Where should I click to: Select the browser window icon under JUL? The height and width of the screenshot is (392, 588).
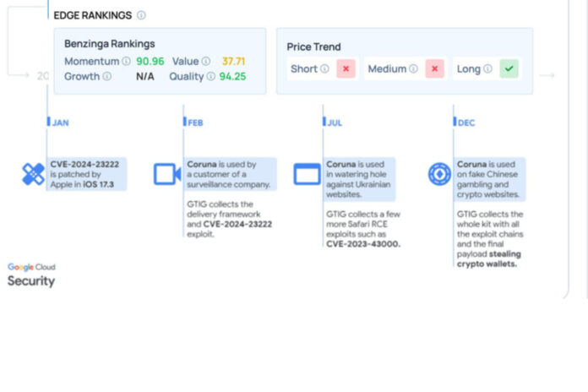click(307, 174)
